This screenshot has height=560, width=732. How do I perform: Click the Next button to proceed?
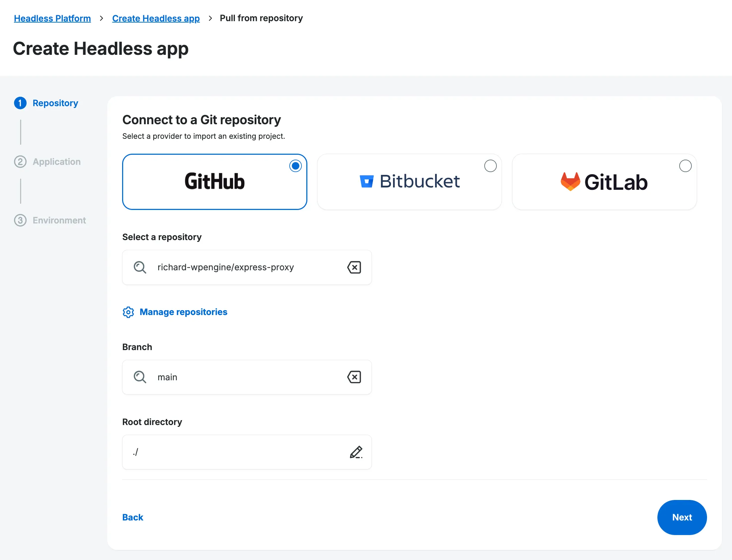click(x=682, y=517)
